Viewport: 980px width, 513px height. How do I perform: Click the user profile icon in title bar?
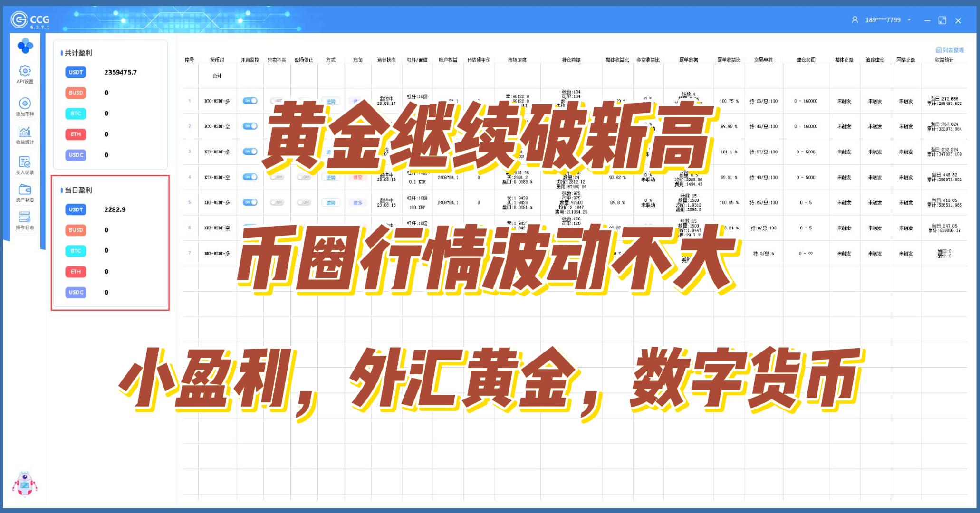pyautogui.click(x=855, y=20)
